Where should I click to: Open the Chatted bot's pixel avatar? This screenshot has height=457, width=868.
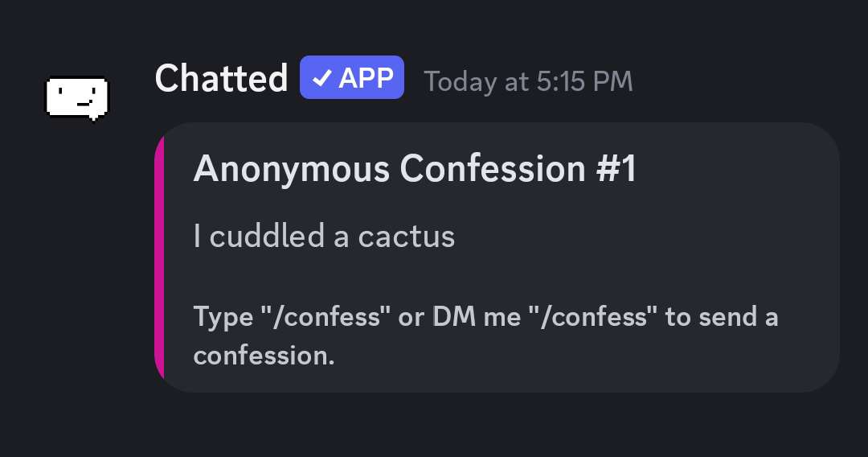point(76,97)
